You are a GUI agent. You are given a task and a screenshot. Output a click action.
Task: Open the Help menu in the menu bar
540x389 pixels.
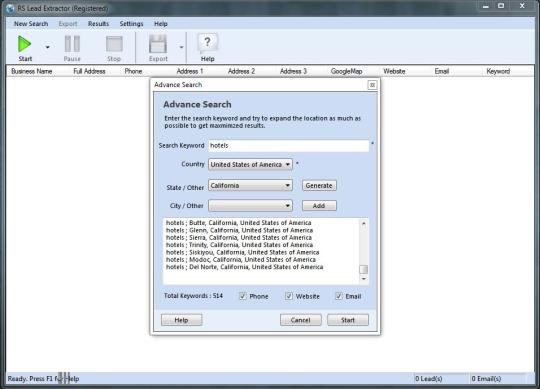click(160, 24)
